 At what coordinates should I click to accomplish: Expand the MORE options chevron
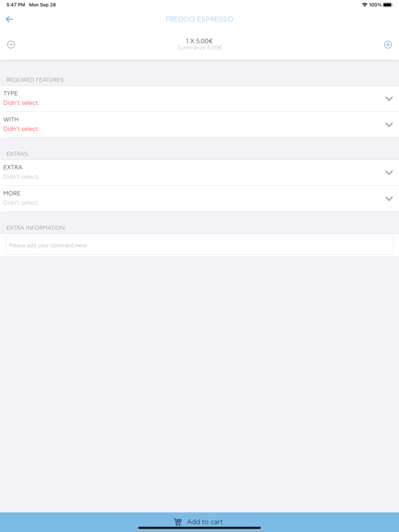point(389,199)
